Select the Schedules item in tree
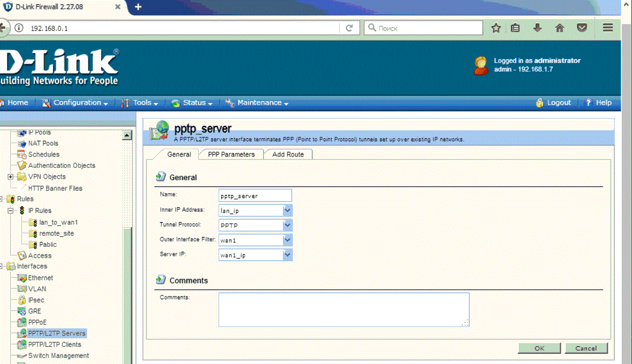 [44, 155]
